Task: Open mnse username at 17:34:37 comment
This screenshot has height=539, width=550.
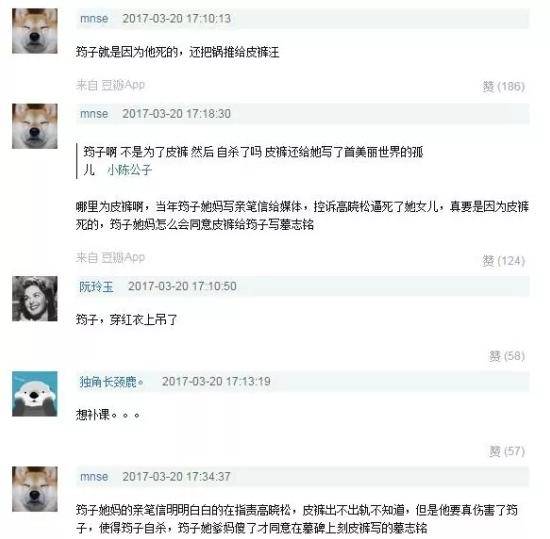Action: point(94,477)
